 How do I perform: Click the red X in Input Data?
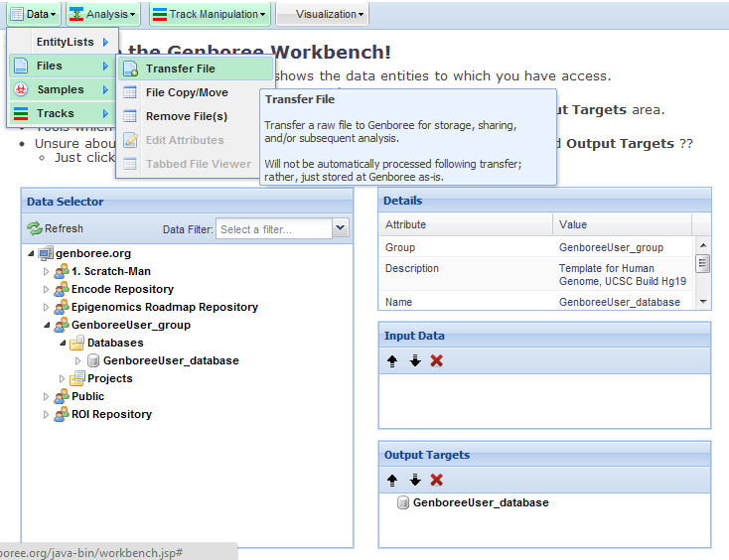[x=436, y=360]
